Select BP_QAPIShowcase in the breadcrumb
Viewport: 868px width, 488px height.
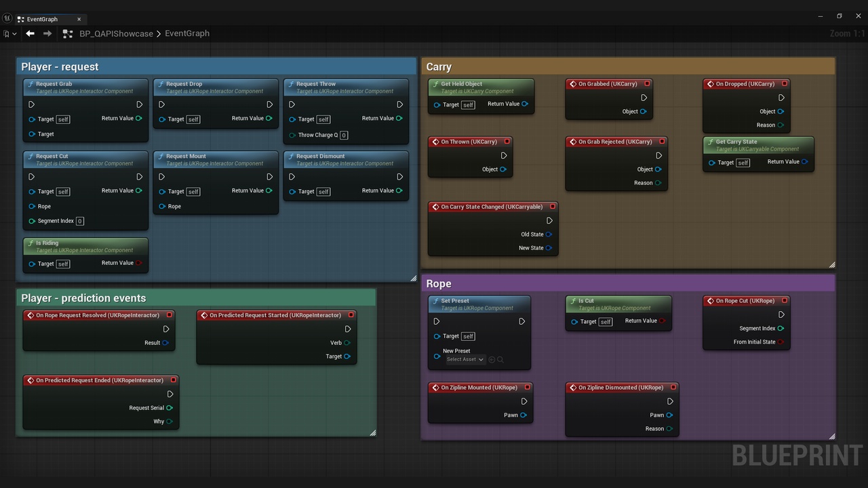point(116,33)
